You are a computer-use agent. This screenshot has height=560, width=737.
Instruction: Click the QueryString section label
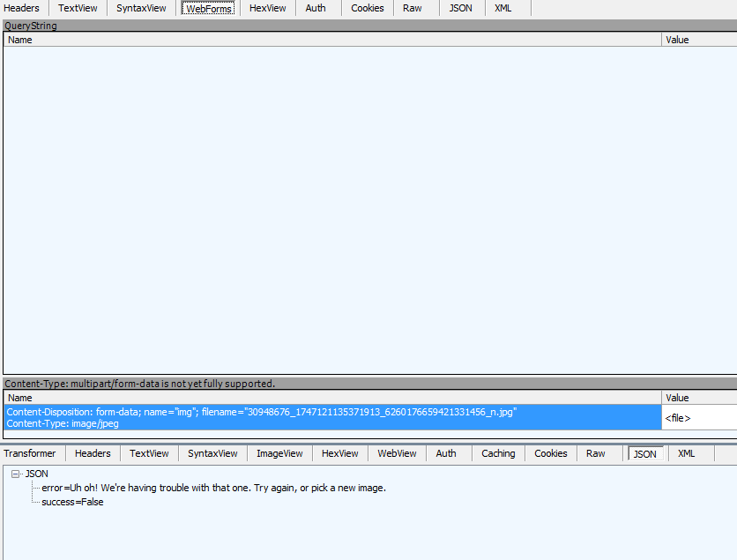click(x=31, y=26)
